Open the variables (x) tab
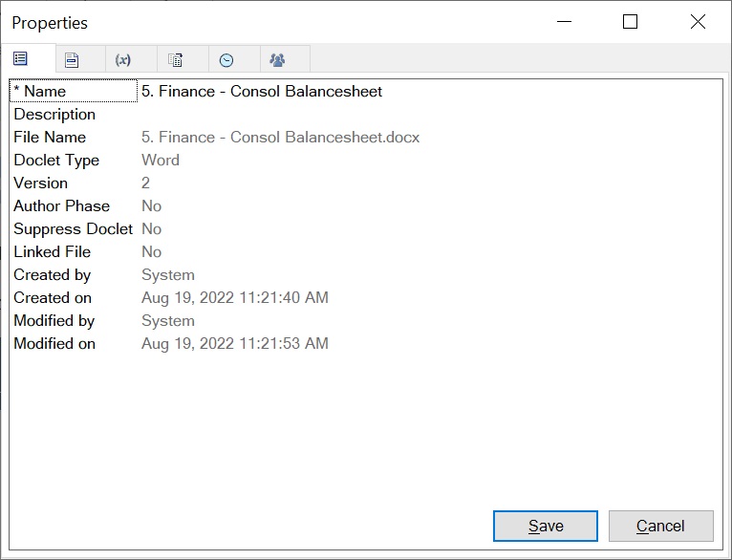The width and height of the screenshot is (732, 560). tap(122, 60)
